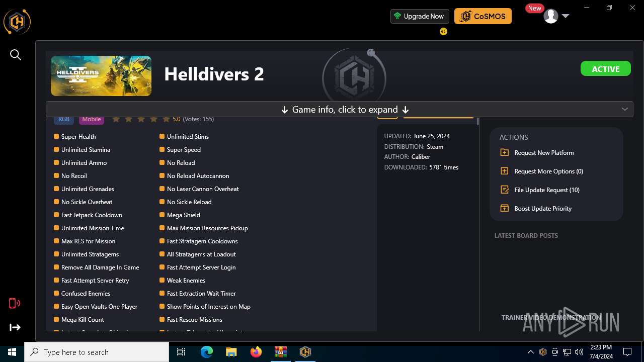Click the Request More Options plus icon
The height and width of the screenshot is (362, 644).
coord(505,171)
